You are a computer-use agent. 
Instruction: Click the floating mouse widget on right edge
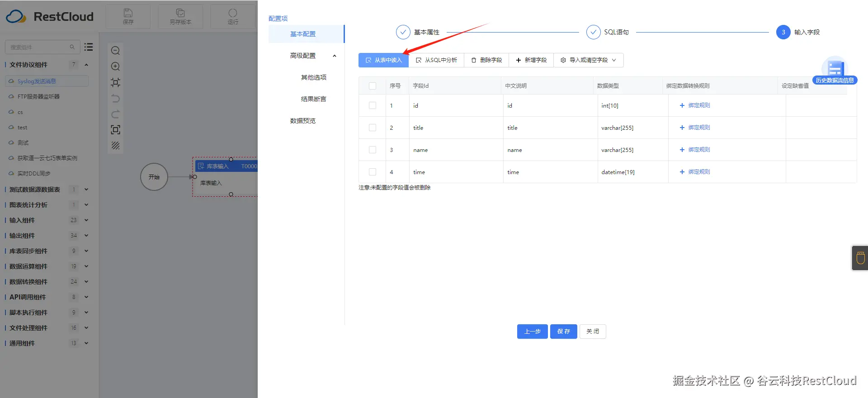(x=860, y=258)
